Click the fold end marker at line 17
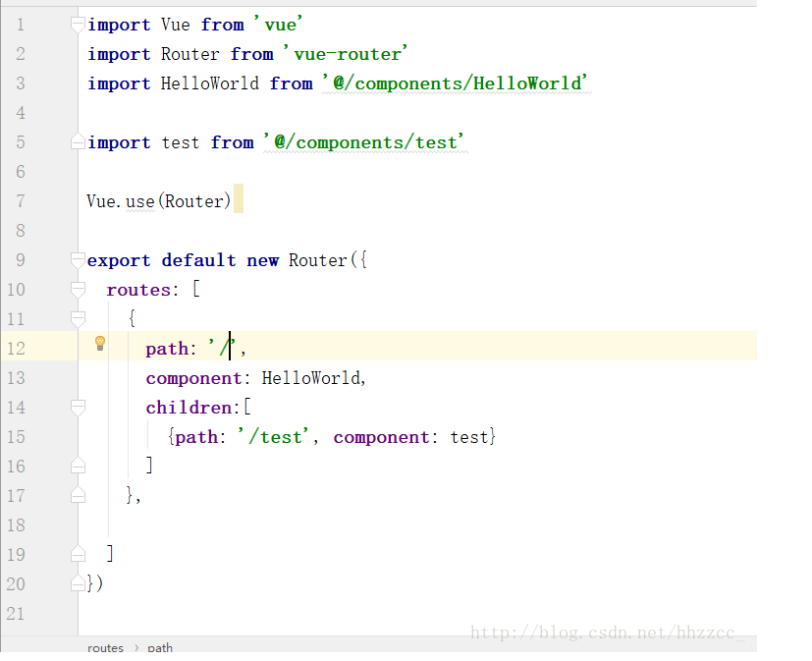812x661 pixels. (x=78, y=495)
